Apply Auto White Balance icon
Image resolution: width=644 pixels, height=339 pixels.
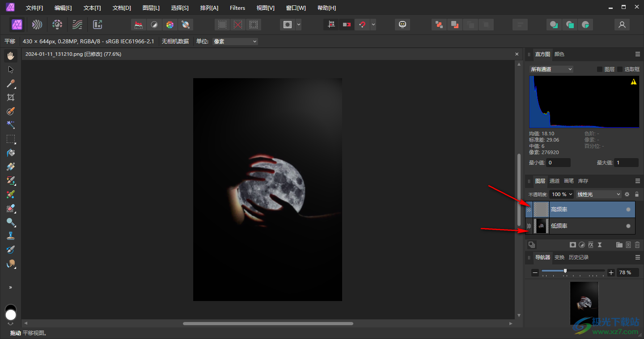pyautogui.click(x=185, y=25)
